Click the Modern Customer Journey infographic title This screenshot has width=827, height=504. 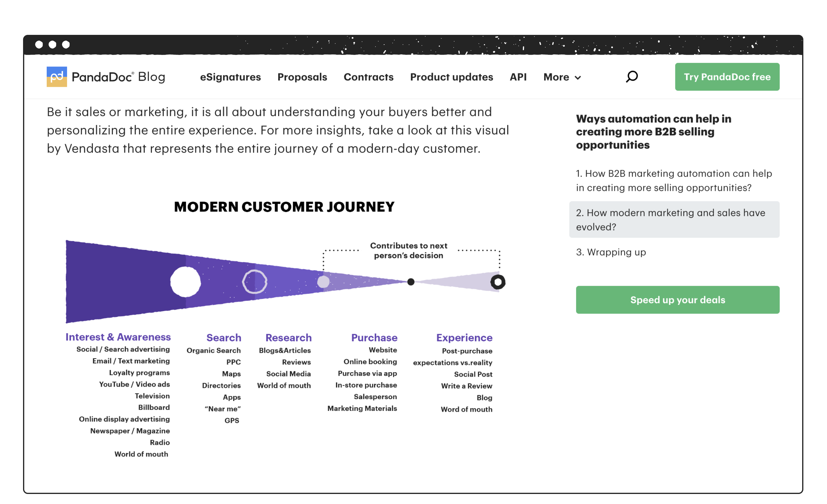click(284, 207)
